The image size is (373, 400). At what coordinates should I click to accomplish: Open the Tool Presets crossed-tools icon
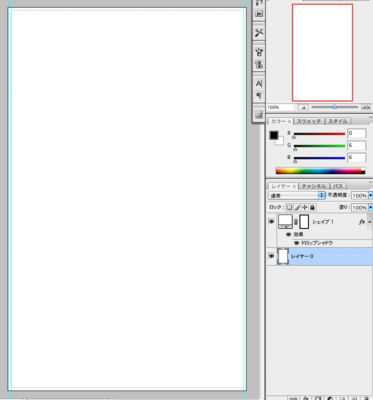pos(259,33)
